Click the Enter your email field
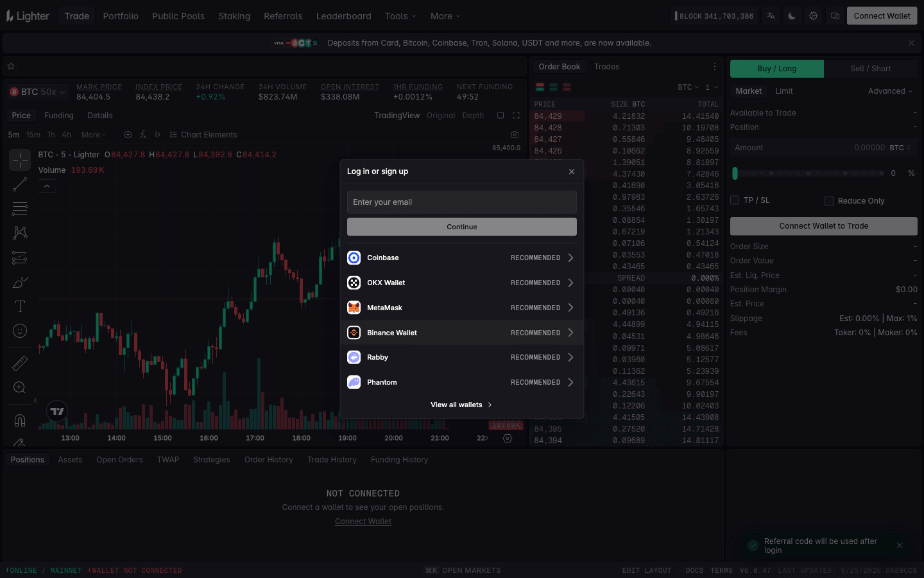924x578 pixels. coord(462,202)
